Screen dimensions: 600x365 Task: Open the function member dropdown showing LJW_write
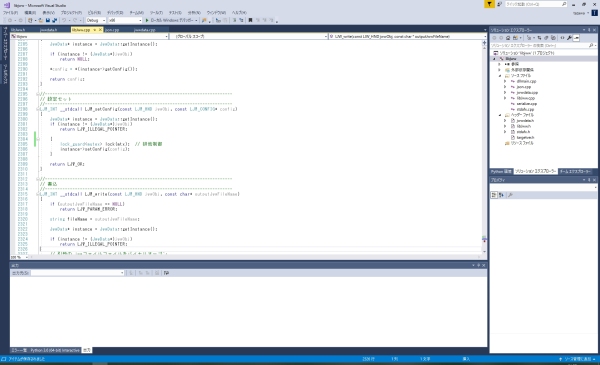(x=408, y=36)
